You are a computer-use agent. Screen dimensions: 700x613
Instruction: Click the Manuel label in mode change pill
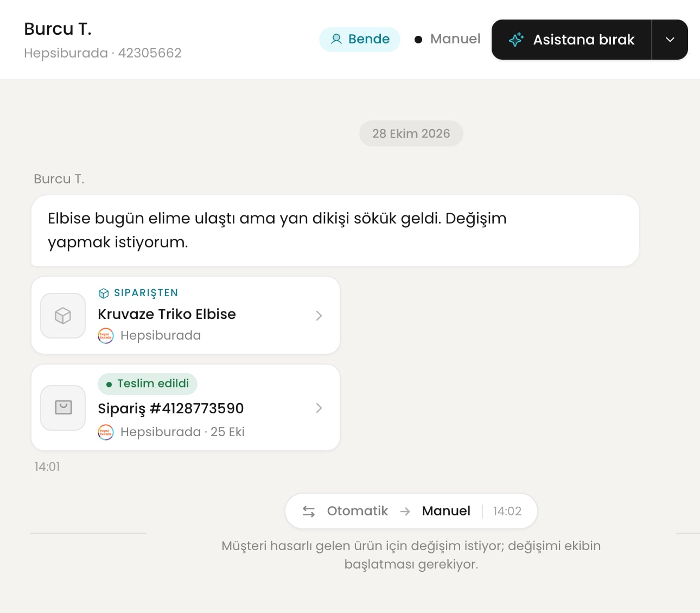point(446,511)
